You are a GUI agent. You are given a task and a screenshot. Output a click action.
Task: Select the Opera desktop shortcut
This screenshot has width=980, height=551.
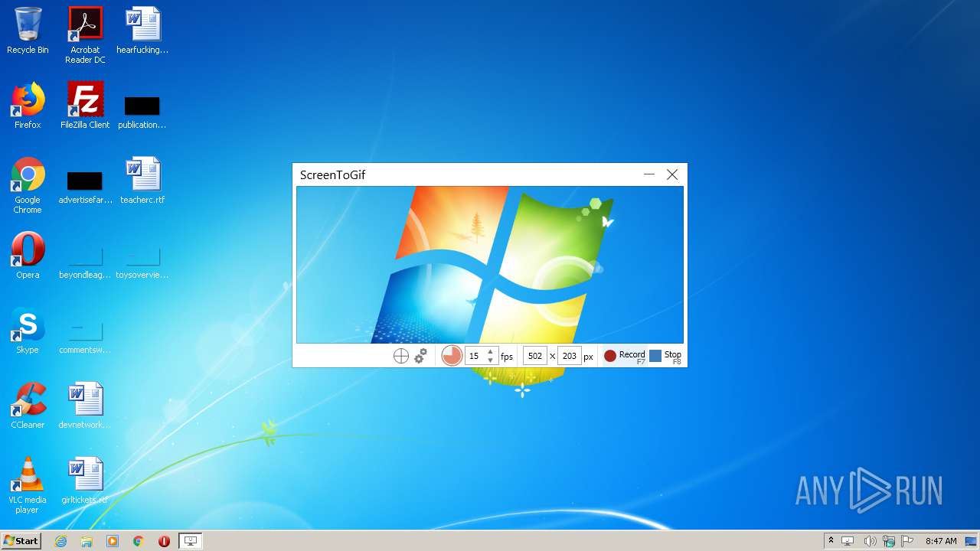pos(28,256)
